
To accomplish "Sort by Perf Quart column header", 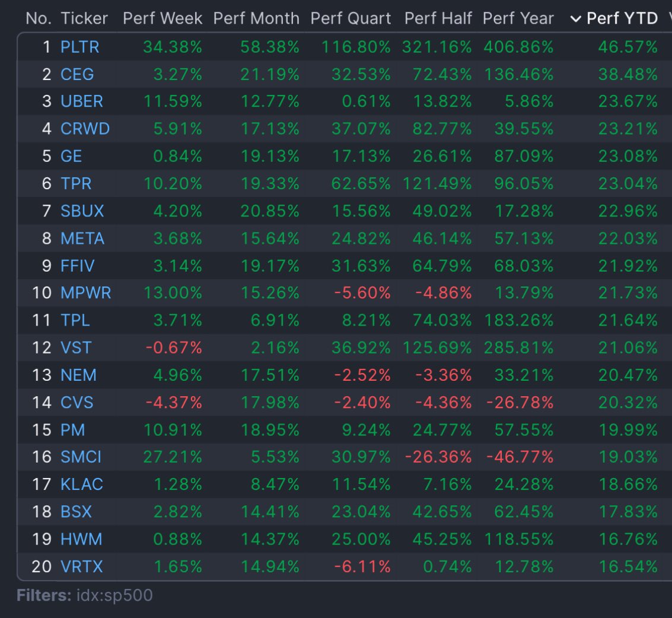I will [351, 19].
